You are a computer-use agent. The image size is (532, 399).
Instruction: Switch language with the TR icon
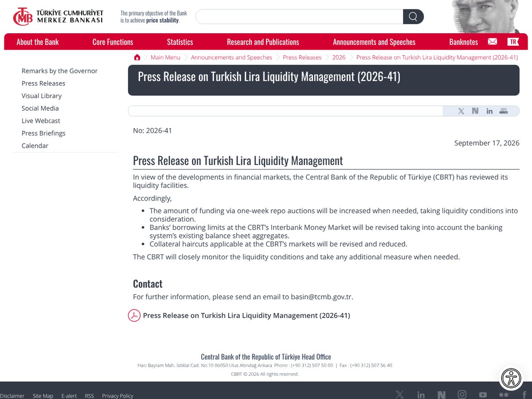pos(513,42)
